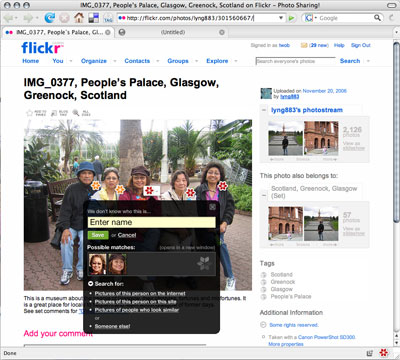The image size is (400, 360).
Task: Collapse the Scotland, Greenock, Glasgow set
Action: pos(264,195)
